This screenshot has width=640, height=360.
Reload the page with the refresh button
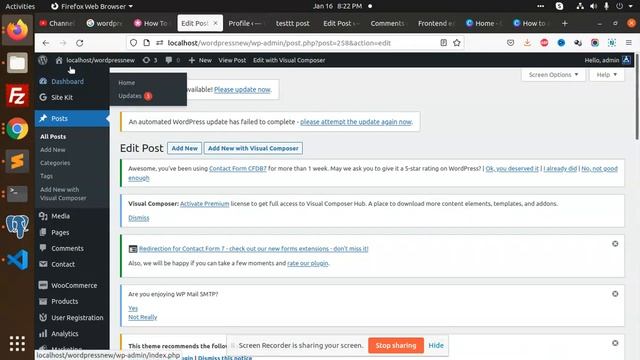80,43
